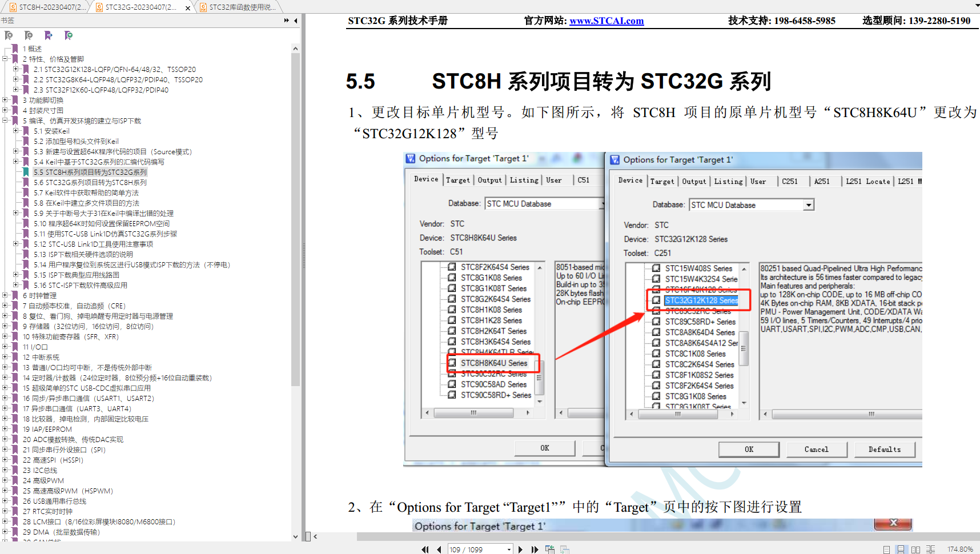Expand the 3 功能脚切换 bookmark node
The width and height of the screenshot is (980, 554).
[x=5, y=100]
